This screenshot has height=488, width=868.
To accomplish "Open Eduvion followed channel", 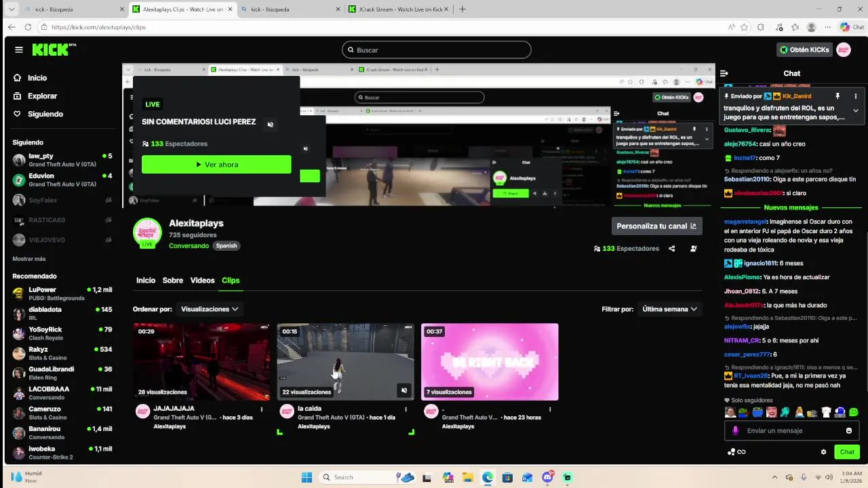I will [x=62, y=180].
